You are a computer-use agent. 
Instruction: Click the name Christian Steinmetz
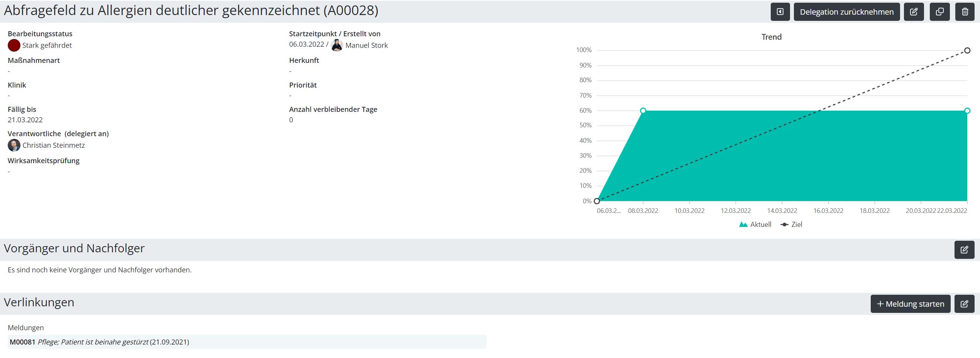point(54,145)
